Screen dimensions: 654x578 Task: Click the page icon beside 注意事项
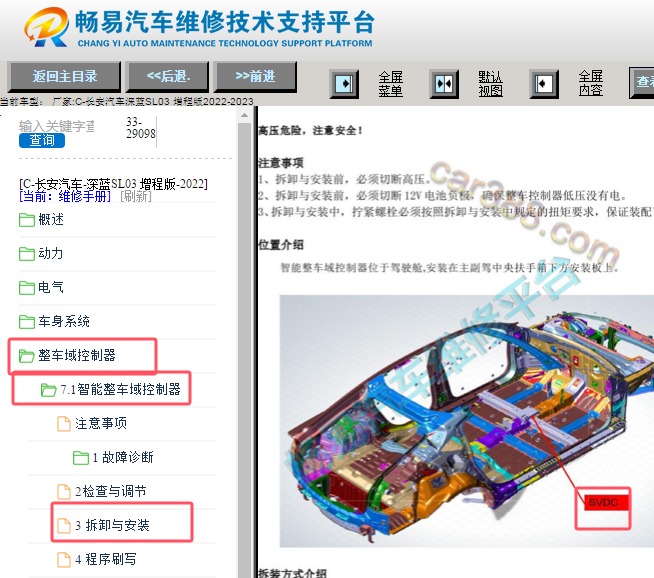63,423
